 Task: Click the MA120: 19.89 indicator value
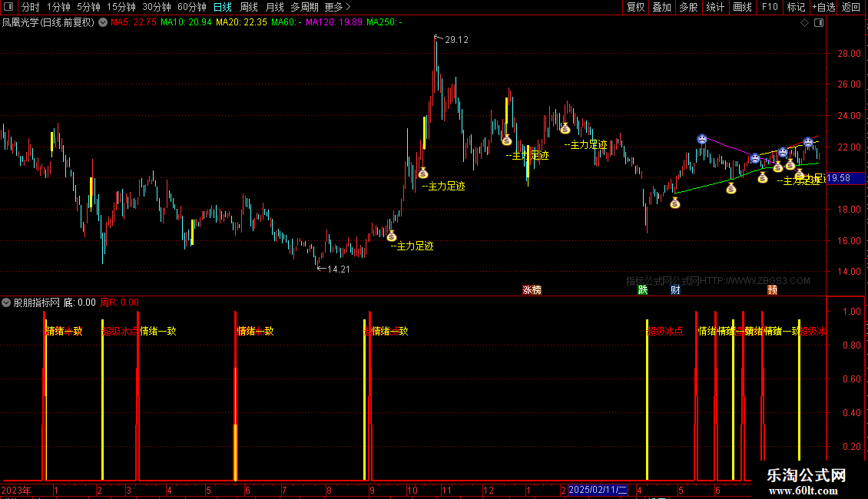[x=334, y=23]
